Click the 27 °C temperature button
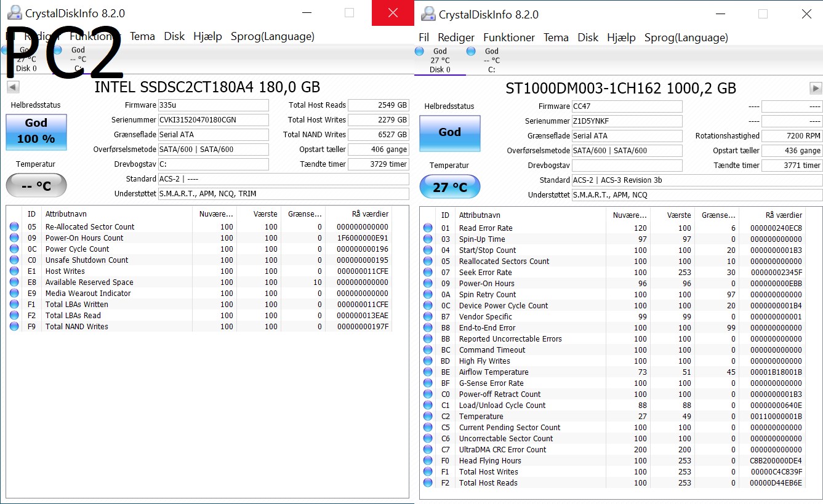This screenshot has width=823, height=504. [x=450, y=187]
